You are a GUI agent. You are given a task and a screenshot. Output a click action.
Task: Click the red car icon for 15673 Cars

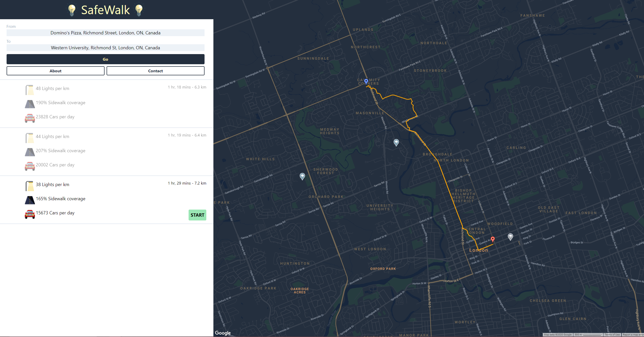pos(30,214)
